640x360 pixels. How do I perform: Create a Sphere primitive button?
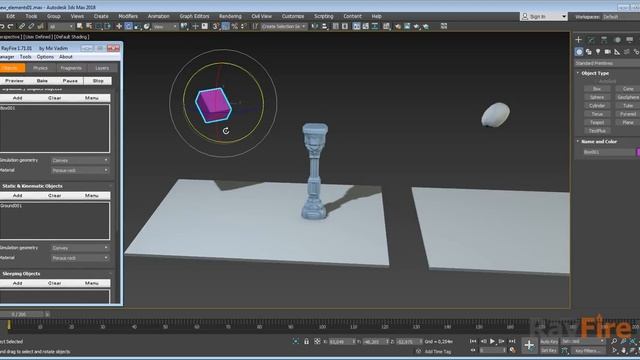(597, 97)
